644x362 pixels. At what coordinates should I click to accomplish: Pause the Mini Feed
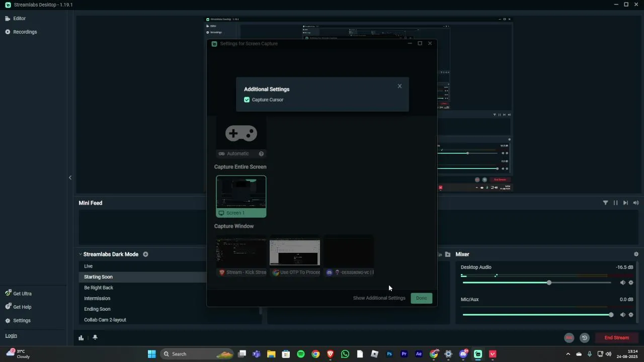(x=615, y=203)
